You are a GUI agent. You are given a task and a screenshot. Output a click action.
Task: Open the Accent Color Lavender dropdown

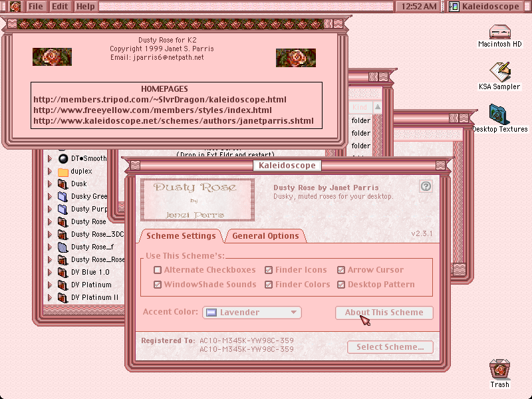(x=252, y=313)
